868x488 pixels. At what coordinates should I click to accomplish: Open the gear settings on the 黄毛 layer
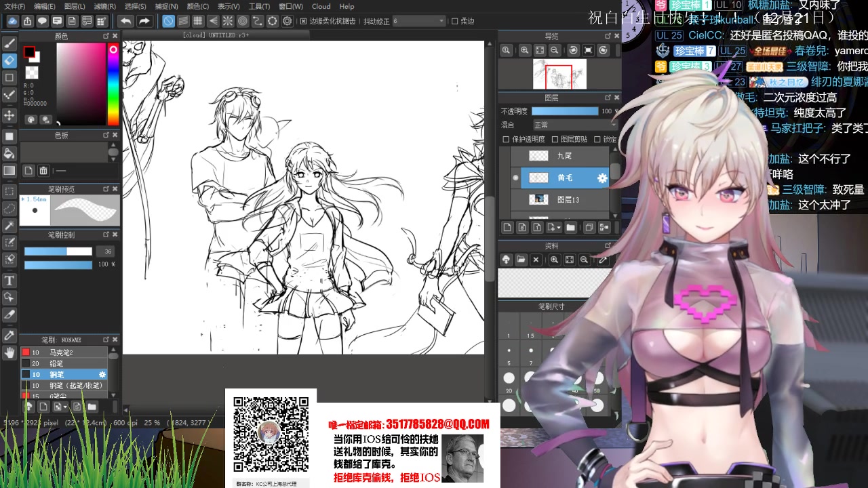601,178
